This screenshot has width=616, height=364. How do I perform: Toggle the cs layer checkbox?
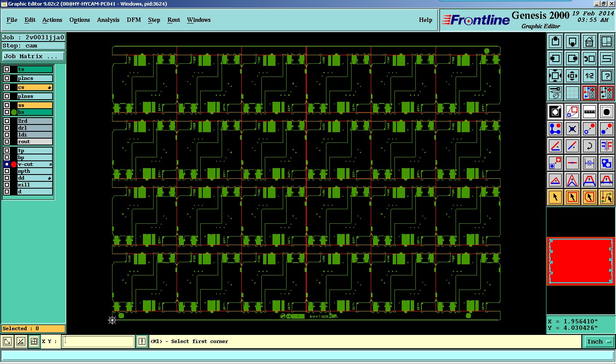(7, 87)
